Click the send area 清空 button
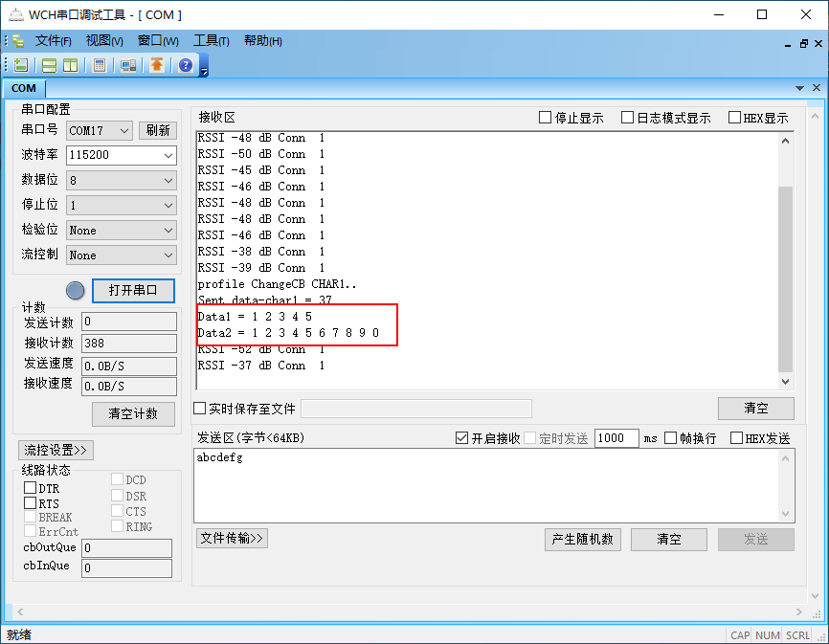Screen dimensions: 829x644 pyautogui.click(x=669, y=540)
